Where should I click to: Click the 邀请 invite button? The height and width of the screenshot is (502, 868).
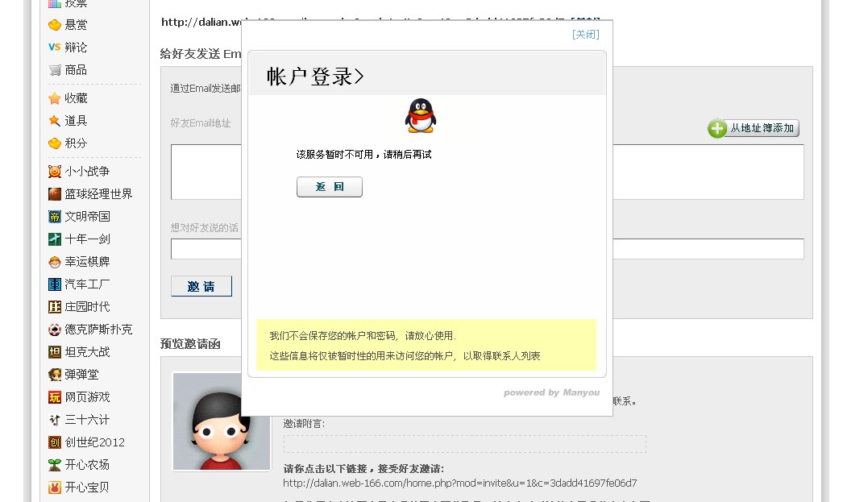[x=201, y=286]
